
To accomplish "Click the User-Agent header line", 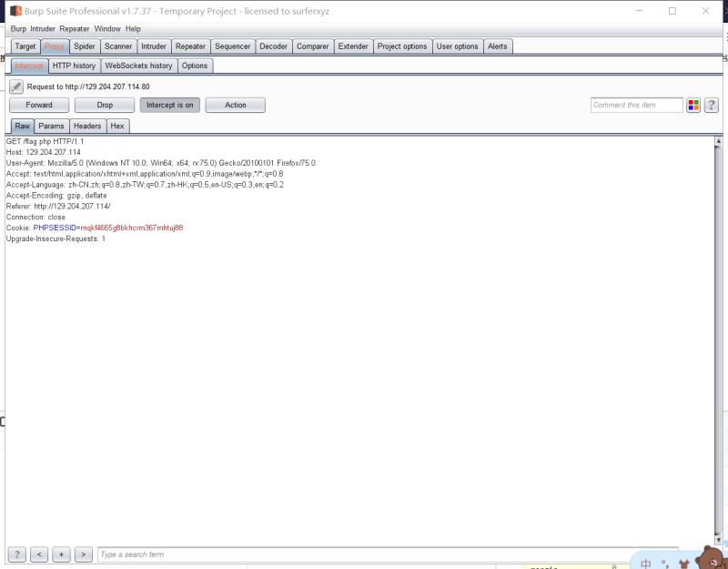I will 161,163.
